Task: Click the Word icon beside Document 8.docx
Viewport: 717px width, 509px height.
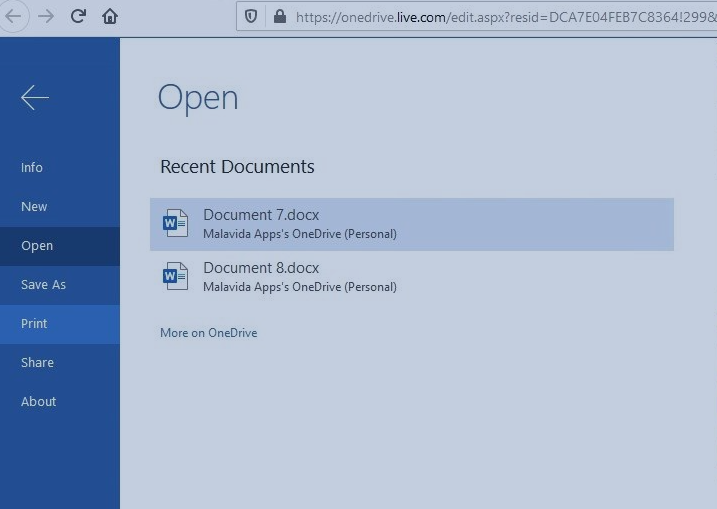Action: click(176, 276)
